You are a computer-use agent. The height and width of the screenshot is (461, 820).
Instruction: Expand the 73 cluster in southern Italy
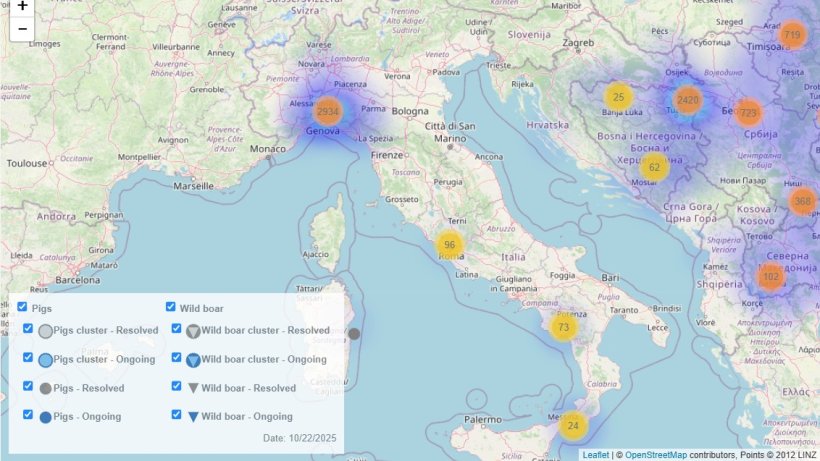[564, 327]
